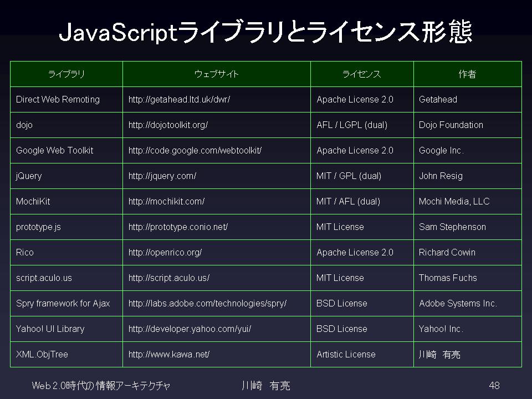Open the jquery.com URL
532x399 pixels.
(162, 176)
